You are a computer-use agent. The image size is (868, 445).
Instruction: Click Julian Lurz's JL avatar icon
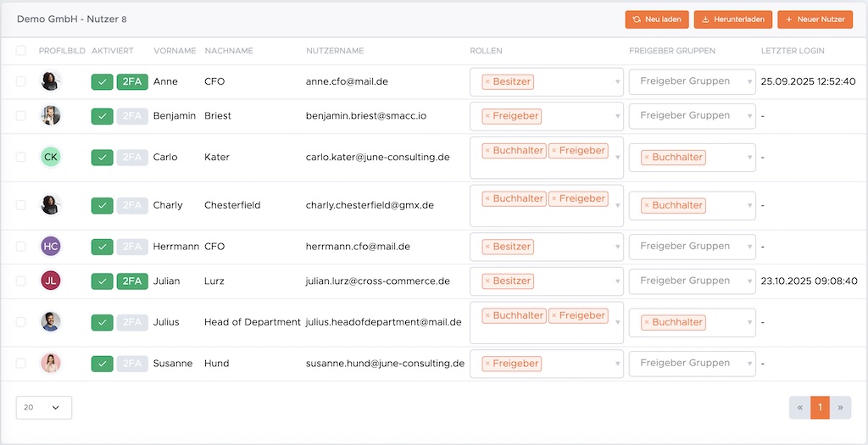tap(51, 281)
